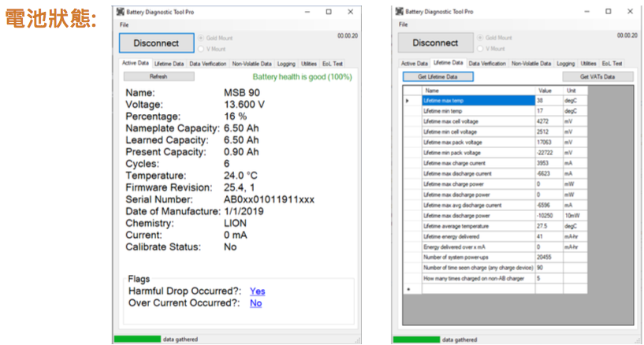Click the Refresh button
644x345 pixels.
coord(158,76)
